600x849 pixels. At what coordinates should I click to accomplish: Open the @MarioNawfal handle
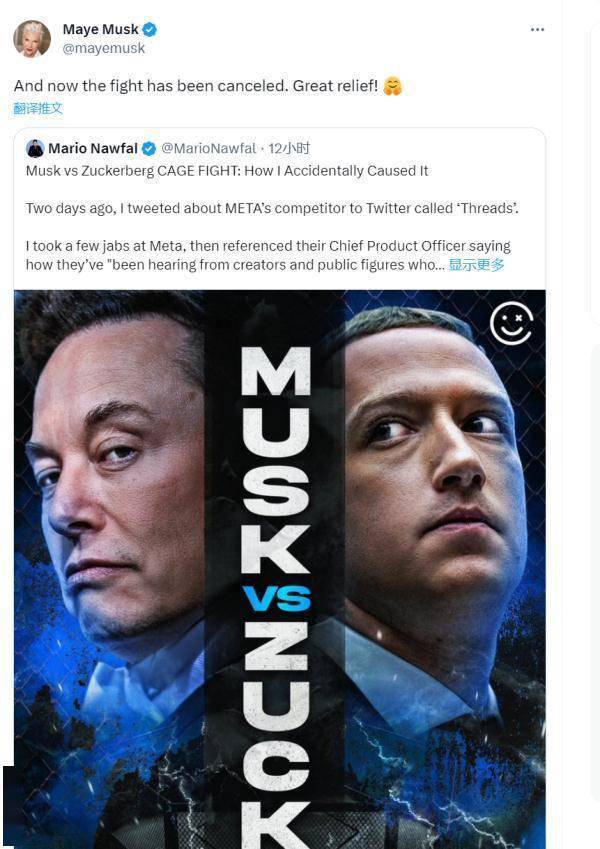click(x=208, y=148)
